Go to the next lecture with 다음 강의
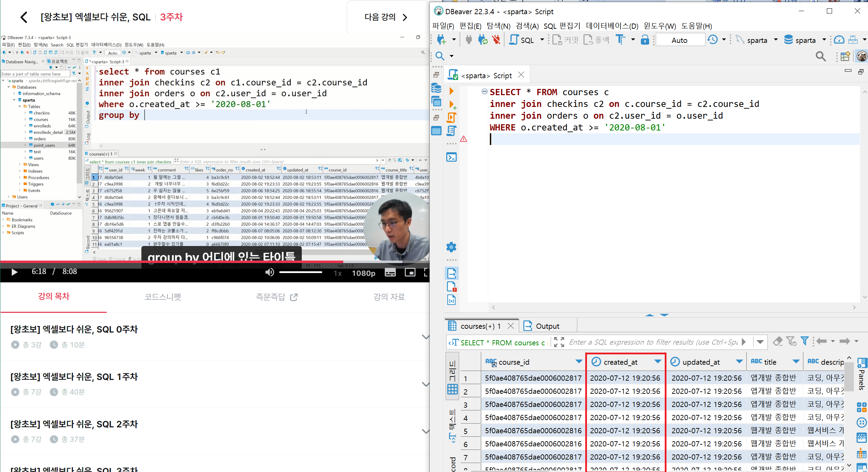This screenshot has width=868, height=472. point(386,17)
